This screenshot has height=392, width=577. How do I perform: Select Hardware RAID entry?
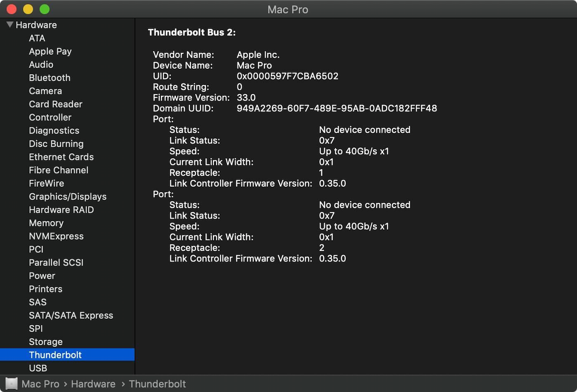coord(61,210)
